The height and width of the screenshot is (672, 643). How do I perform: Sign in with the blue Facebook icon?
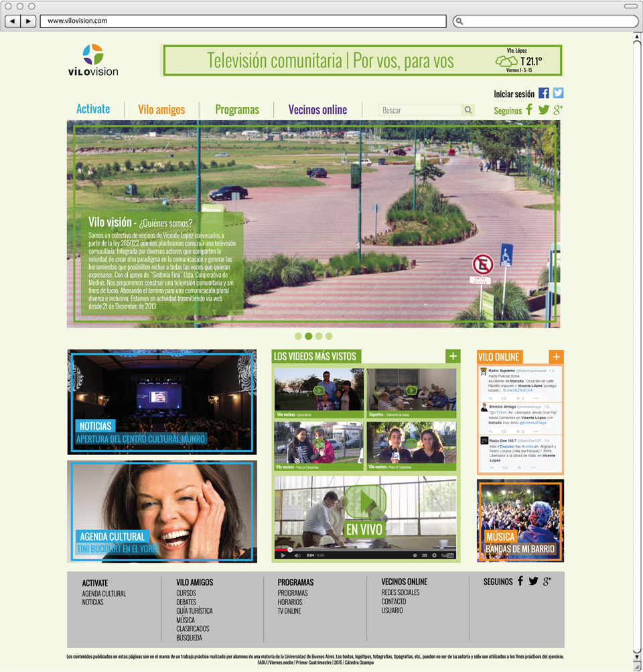[x=544, y=94]
